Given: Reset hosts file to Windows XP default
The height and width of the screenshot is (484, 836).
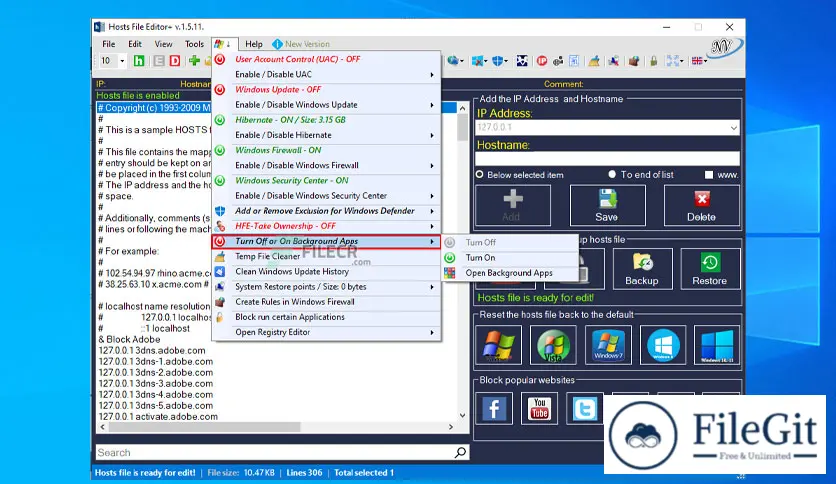Looking at the screenshot, I should [498, 345].
